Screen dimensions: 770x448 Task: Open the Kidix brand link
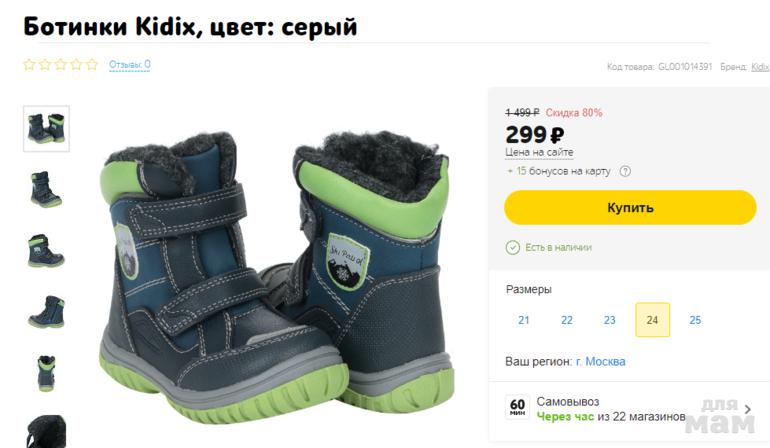tap(760, 66)
